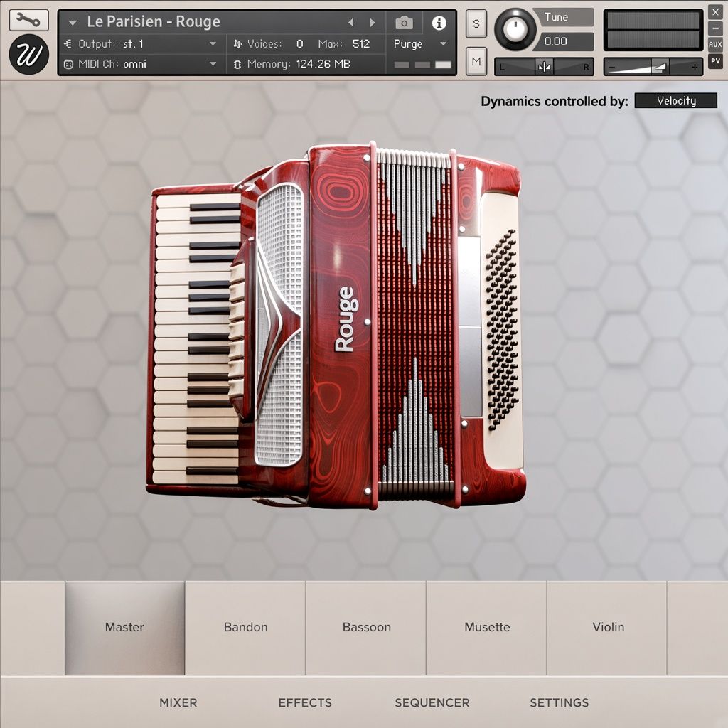This screenshot has height=728, width=728.
Task: Click the Output routing icon
Action: 68,44
